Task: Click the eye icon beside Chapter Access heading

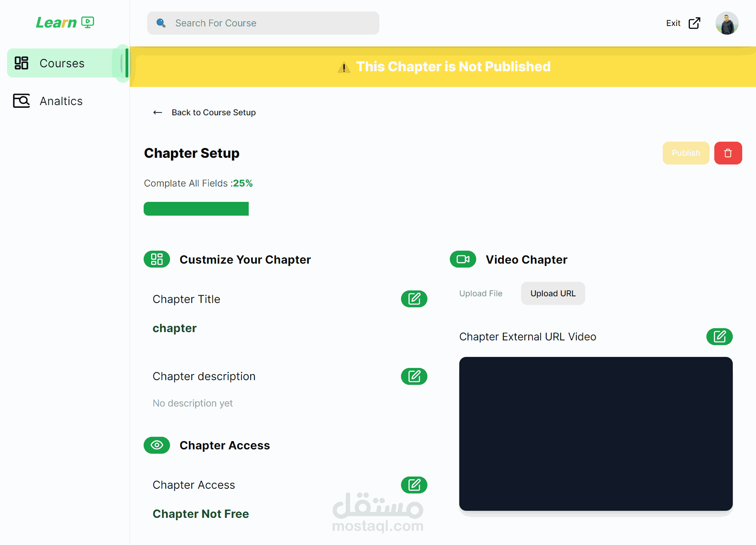Action: 157,445
